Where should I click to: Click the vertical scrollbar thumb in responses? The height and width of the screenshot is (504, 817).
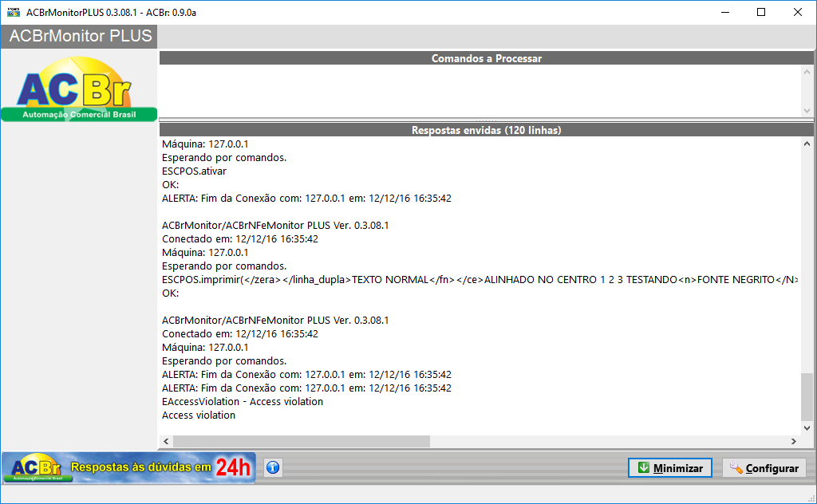[x=807, y=397]
